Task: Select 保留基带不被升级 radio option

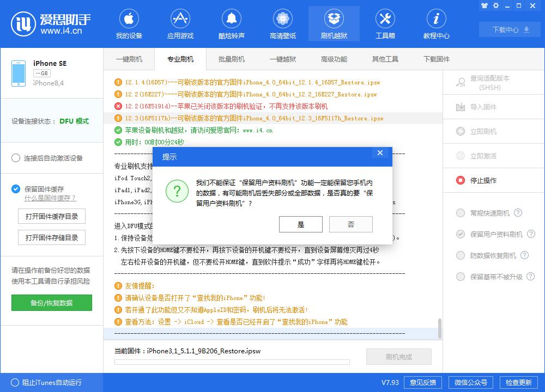Action: pos(461,277)
